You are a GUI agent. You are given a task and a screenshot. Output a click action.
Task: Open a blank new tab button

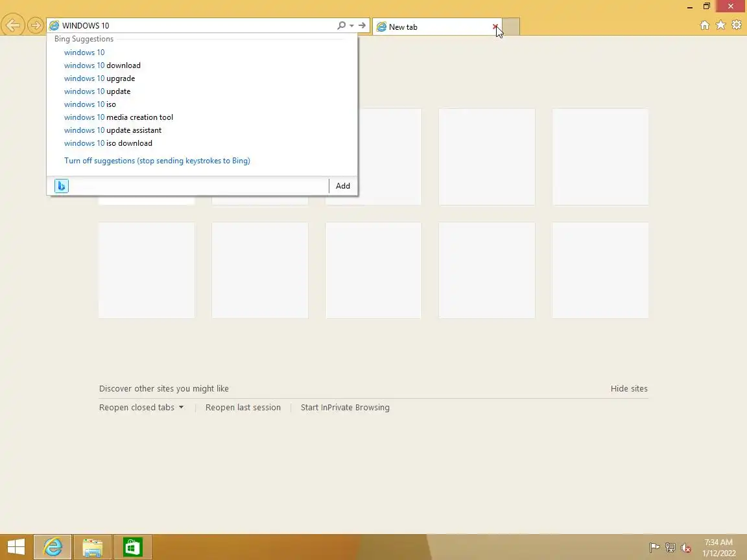click(x=511, y=27)
